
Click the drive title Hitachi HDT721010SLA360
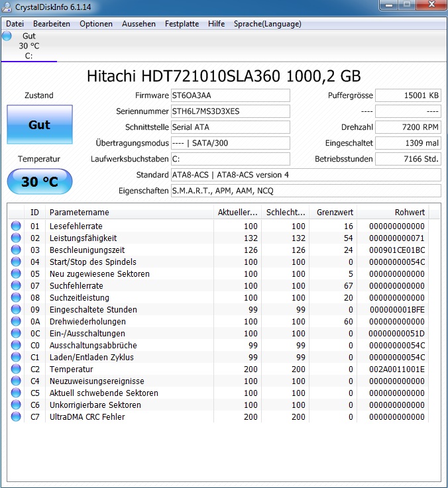[224, 76]
